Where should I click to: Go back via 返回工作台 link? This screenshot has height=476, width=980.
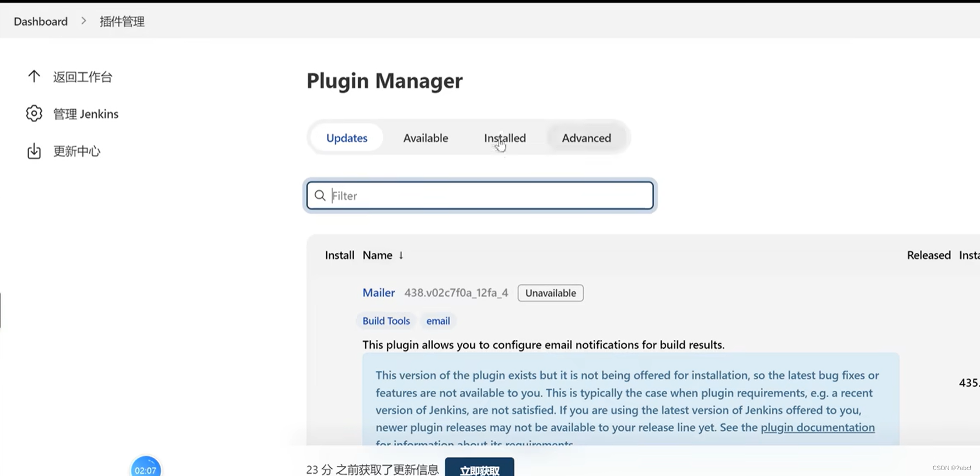82,77
